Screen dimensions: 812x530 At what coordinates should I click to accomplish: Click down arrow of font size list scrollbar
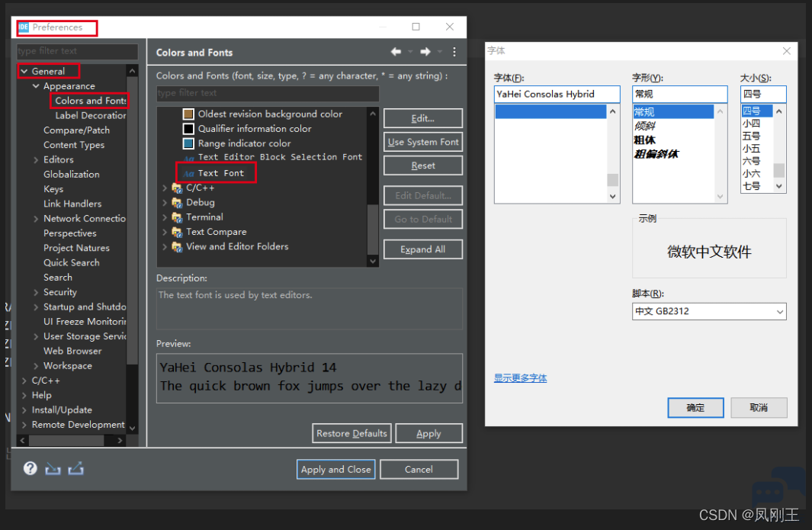click(779, 186)
